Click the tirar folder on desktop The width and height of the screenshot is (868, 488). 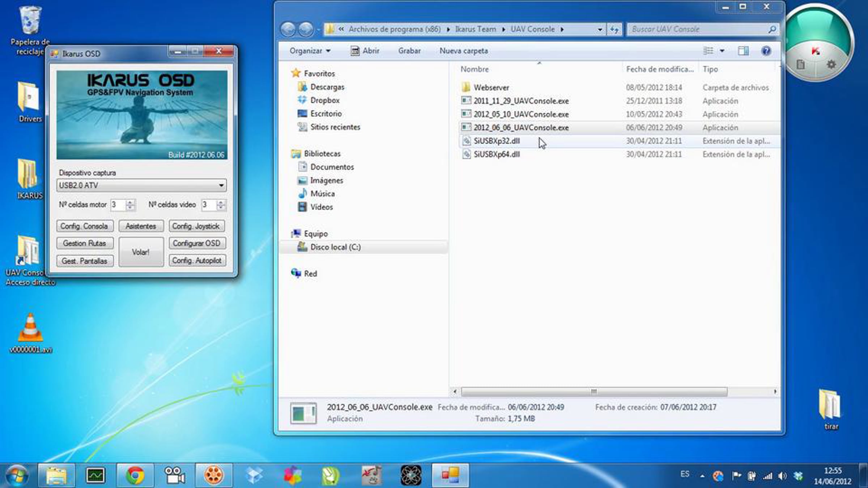(831, 410)
